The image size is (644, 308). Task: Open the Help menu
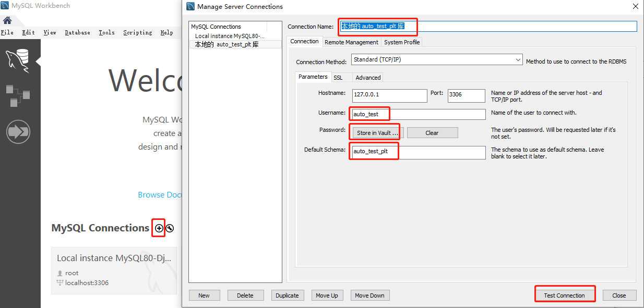point(166,32)
